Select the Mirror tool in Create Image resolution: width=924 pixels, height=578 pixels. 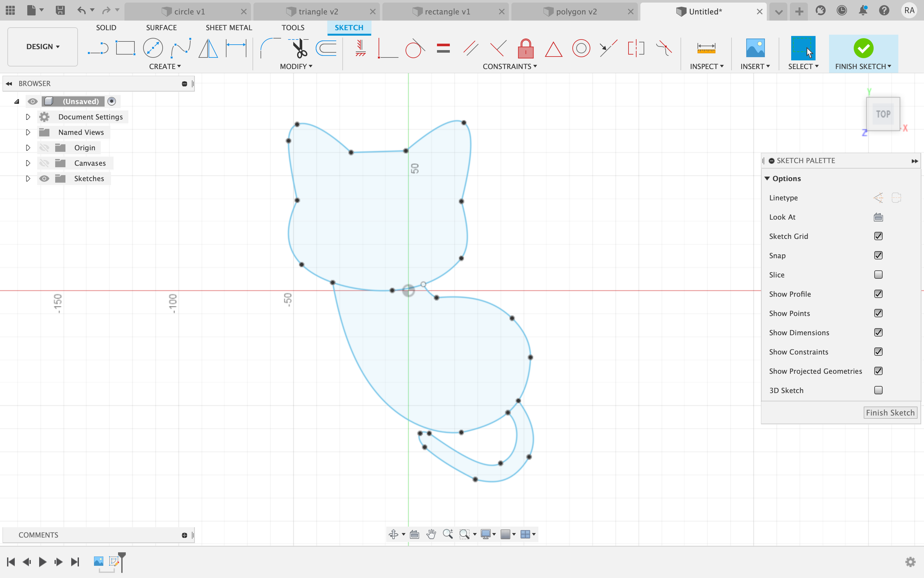[x=208, y=49]
